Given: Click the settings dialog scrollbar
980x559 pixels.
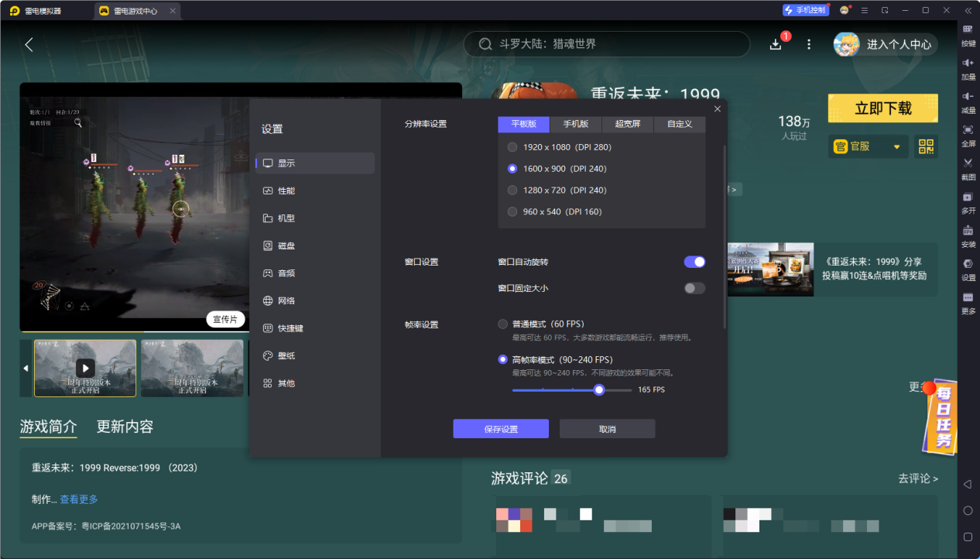Looking at the screenshot, I should click(x=725, y=236).
